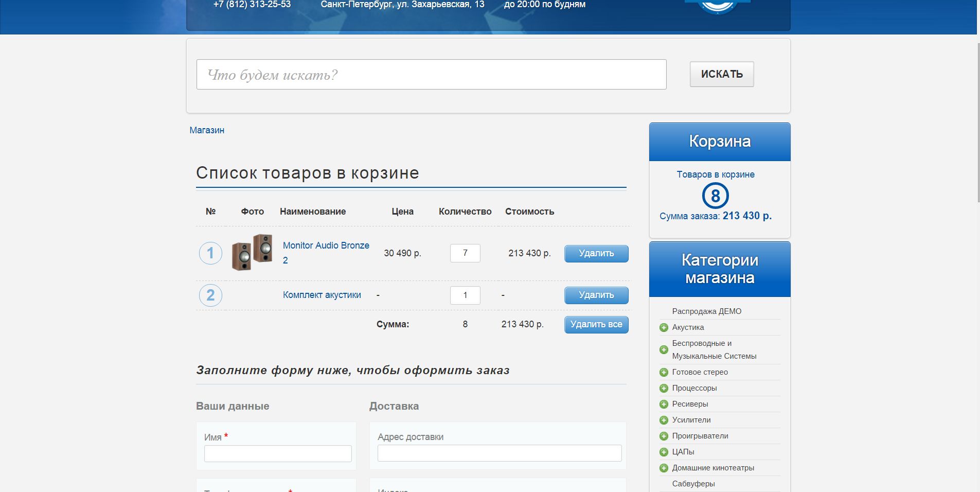Expand the Процессоры category plus icon
The height and width of the screenshot is (492, 980).
tap(664, 389)
